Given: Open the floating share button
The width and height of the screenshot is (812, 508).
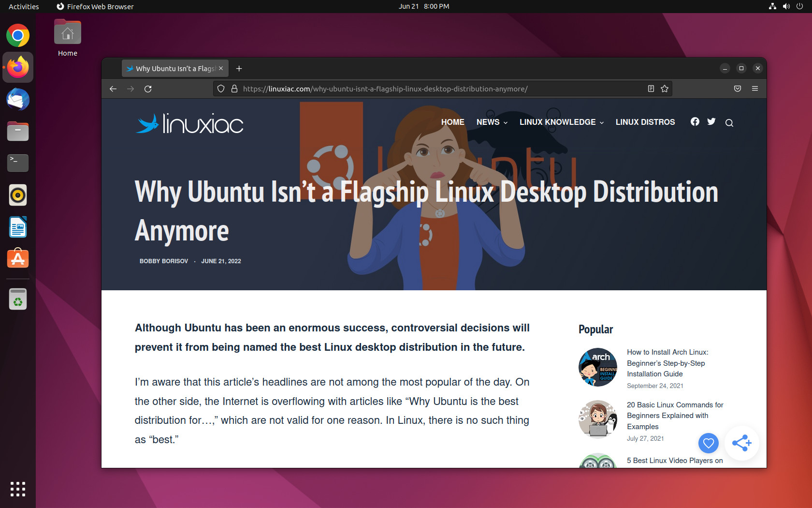Looking at the screenshot, I should point(742,443).
